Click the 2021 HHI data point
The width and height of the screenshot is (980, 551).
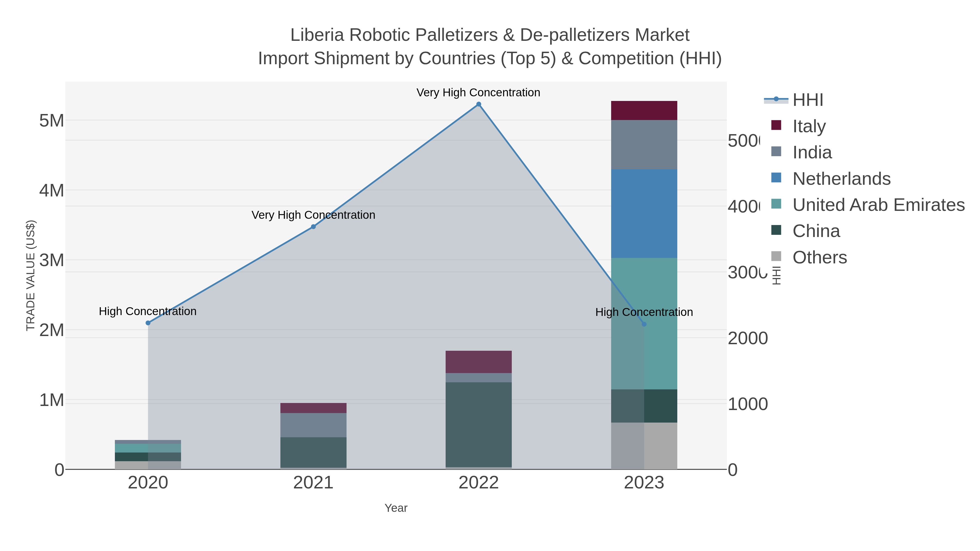314,227
